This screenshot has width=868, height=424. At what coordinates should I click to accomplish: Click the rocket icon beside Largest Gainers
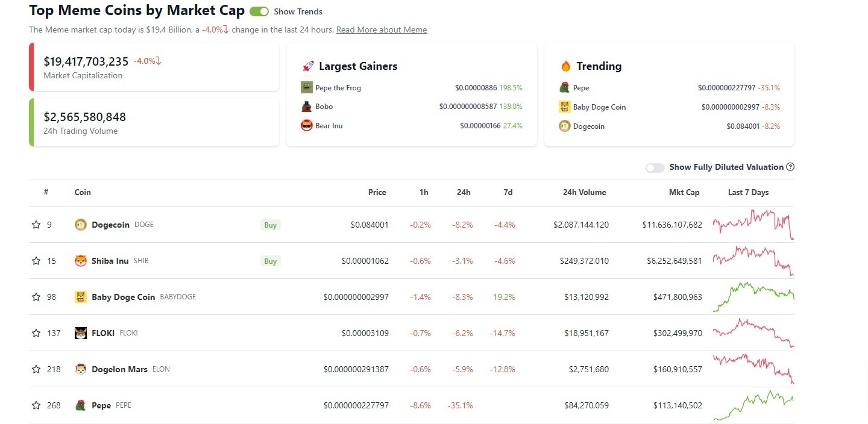tap(307, 66)
